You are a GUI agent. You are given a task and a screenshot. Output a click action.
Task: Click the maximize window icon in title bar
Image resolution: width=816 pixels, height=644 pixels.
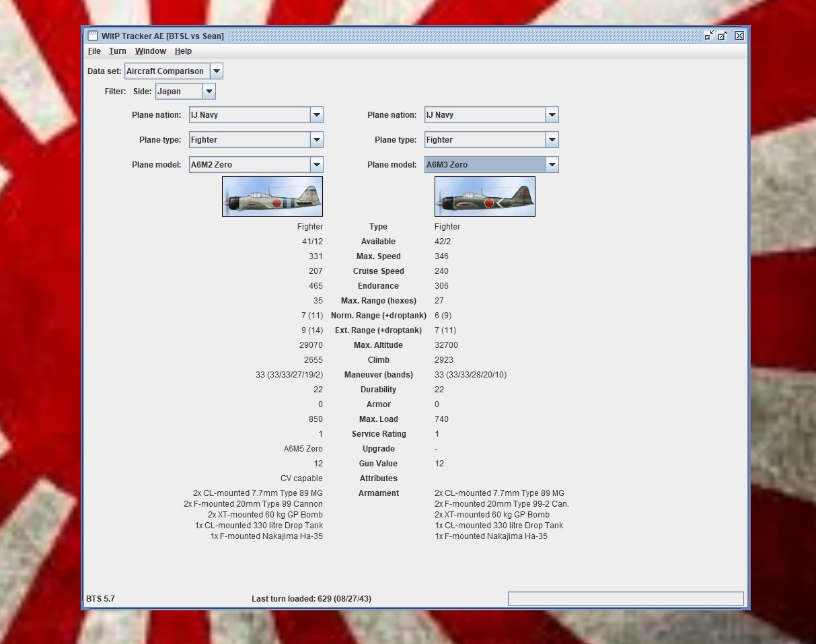[x=722, y=36]
